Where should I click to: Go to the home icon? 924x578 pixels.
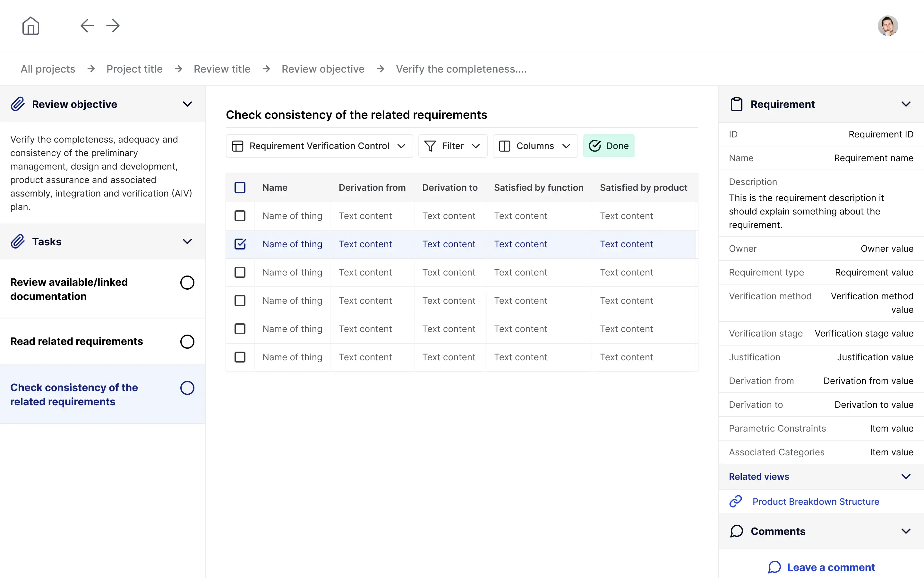tap(30, 26)
